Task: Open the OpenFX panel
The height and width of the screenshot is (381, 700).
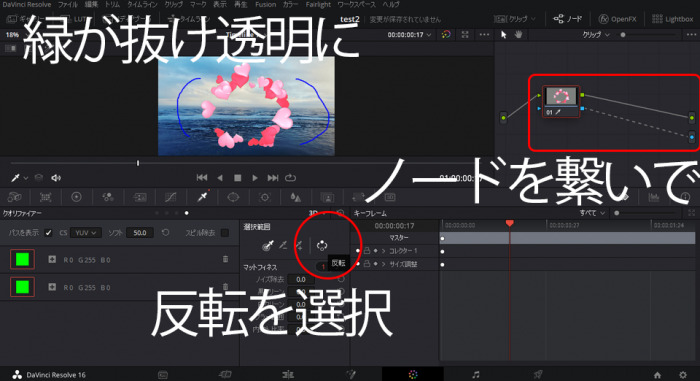Action: click(618, 19)
